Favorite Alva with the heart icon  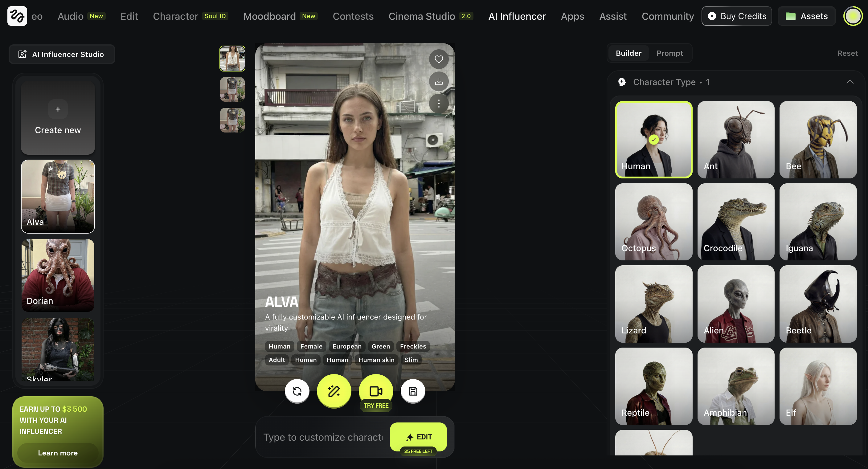438,59
